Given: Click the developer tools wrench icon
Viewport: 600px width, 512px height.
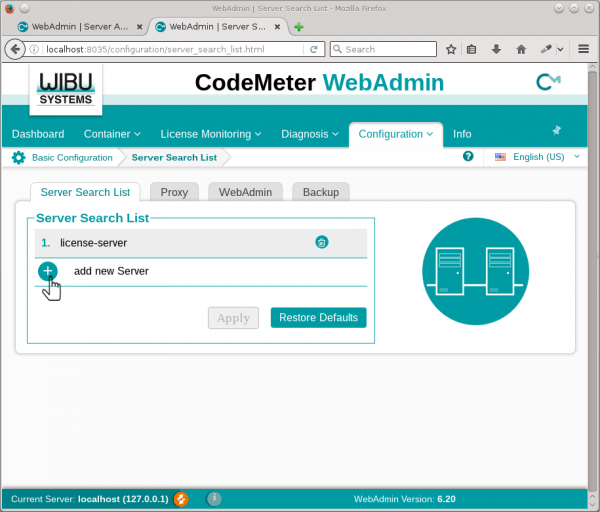Looking at the screenshot, I should coord(546,49).
